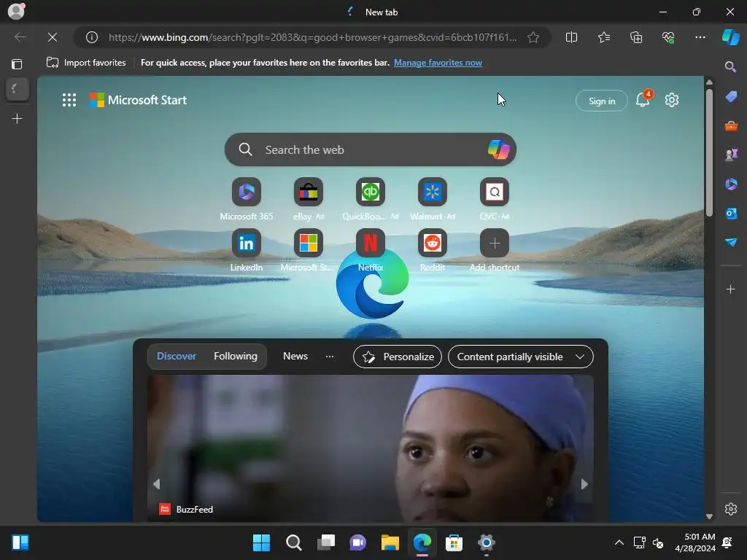Switch to the Discover tab
The image size is (747, 560).
click(177, 356)
